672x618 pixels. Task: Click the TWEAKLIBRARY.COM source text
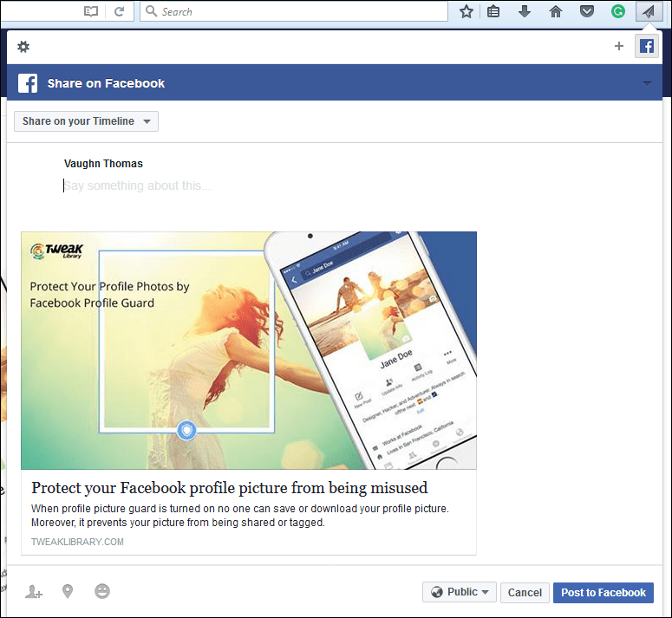point(77,542)
